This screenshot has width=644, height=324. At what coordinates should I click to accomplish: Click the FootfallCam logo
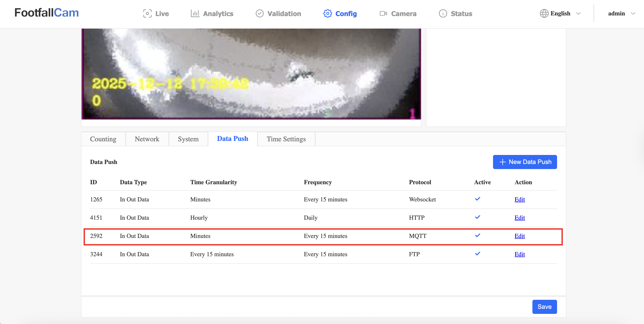[46, 13]
